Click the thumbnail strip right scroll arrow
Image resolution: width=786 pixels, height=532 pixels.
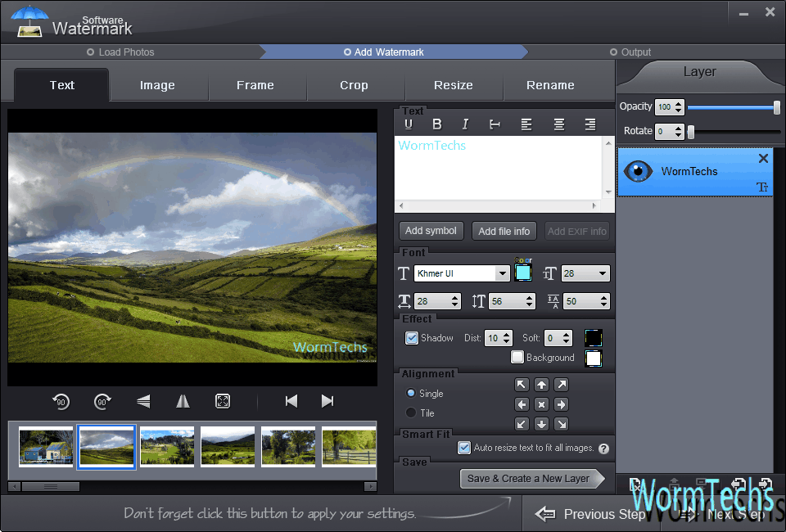point(370,486)
